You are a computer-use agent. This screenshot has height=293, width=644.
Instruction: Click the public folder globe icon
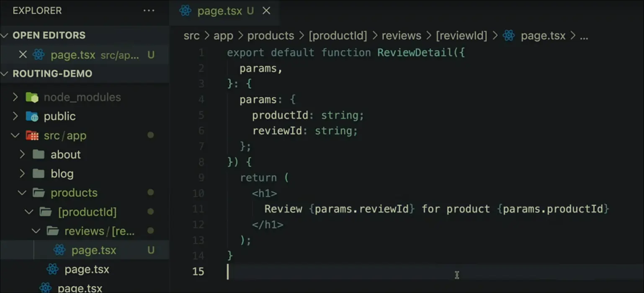(x=32, y=117)
